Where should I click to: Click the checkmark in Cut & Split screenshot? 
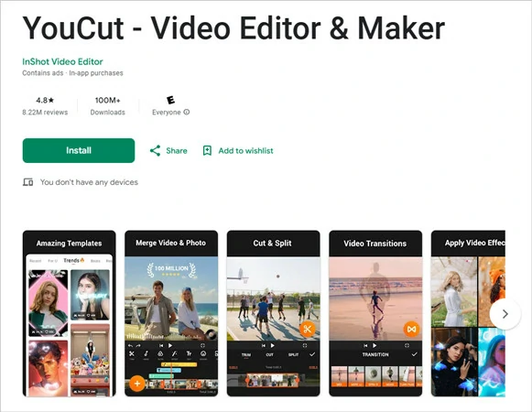pos(312,354)
